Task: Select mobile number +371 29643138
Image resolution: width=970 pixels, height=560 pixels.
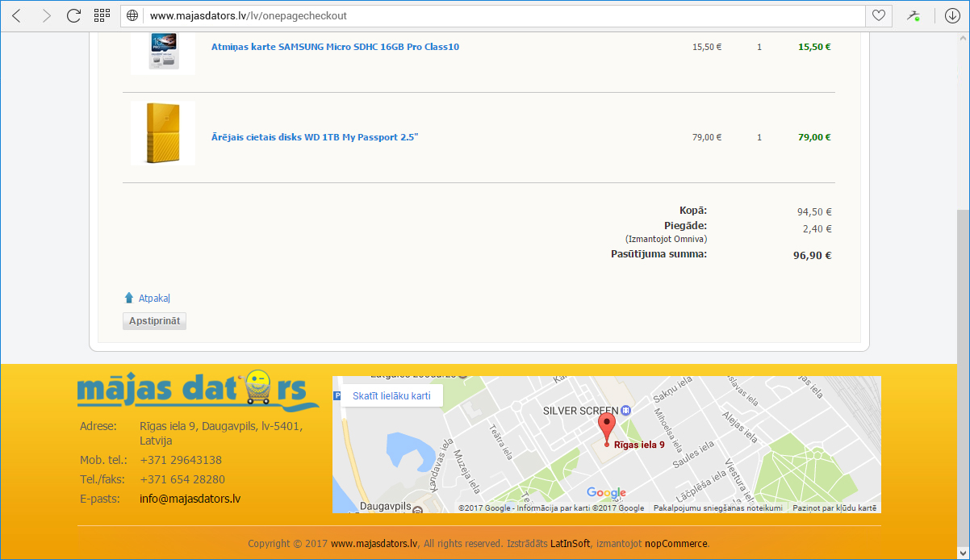Action: coord(181,460)
